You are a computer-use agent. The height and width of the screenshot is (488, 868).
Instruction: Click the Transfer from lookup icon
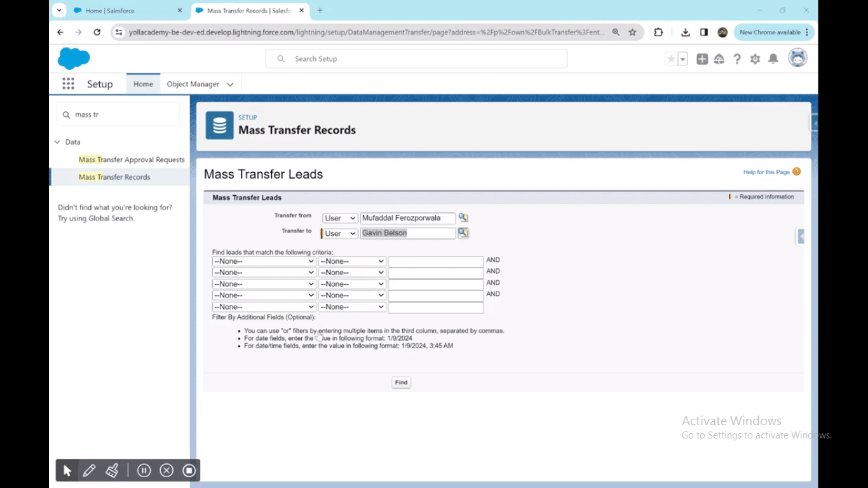click(463, 218)
